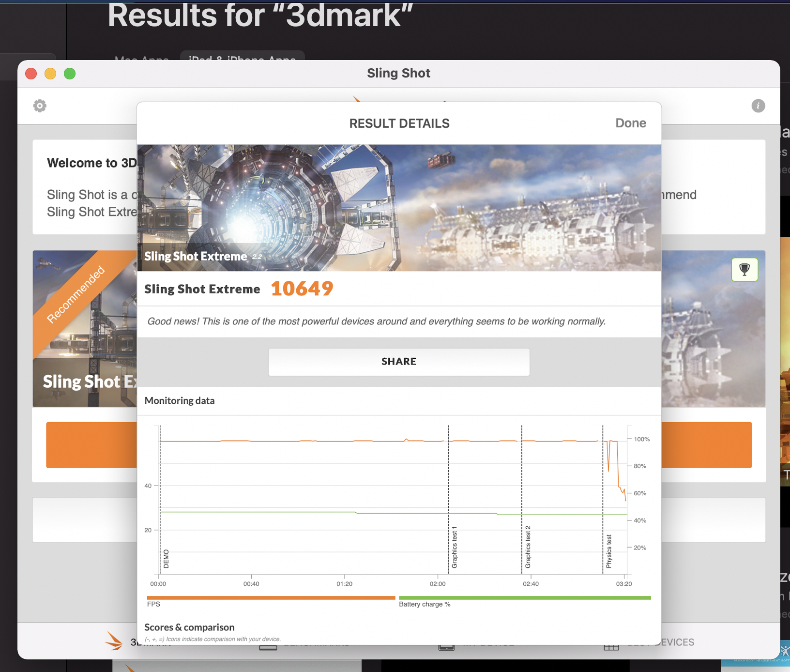Screen dimensions: 790x672
Task: Zoom the Sling Shot window with green button
Action: [x=70, y=74]
